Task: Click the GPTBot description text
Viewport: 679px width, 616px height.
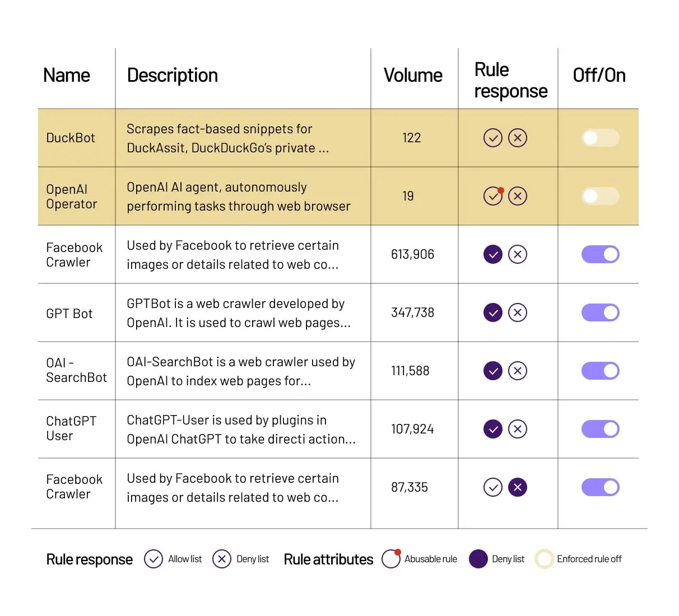Action: pos(239,313)
